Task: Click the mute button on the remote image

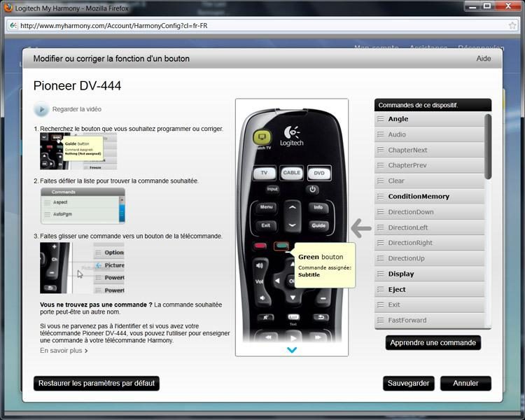Action: click(x=265, y=317)
